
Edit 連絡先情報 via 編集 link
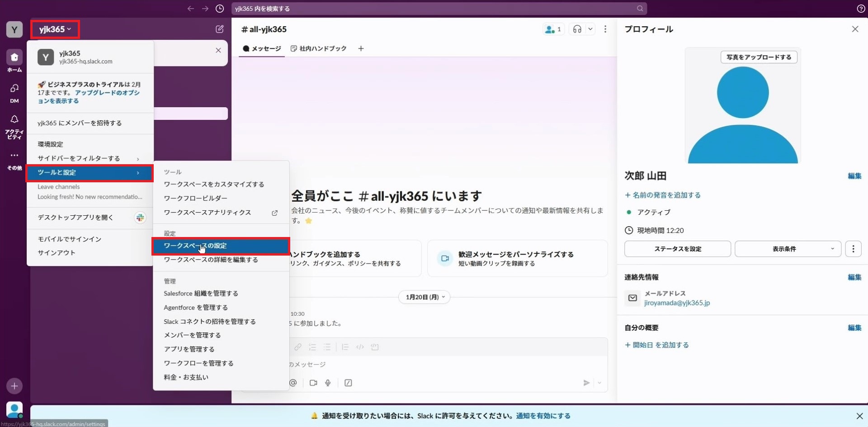854,277
